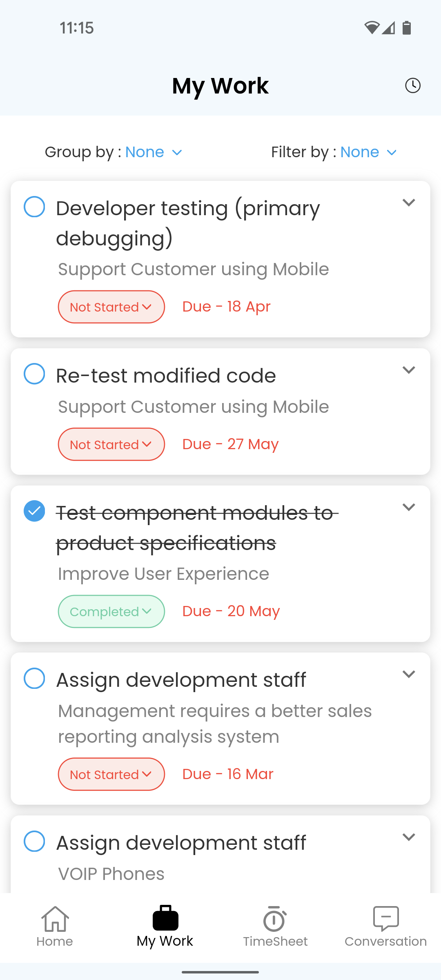Open the Conversation chat bubble icon
The height and width of the screenshot is (980, 441).
pyautogui.click(x=386, y=919)
